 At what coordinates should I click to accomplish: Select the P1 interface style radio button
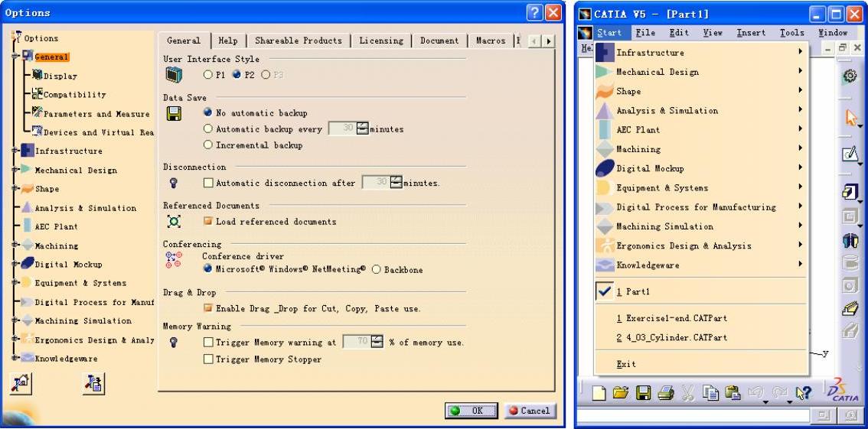(208, 74)
